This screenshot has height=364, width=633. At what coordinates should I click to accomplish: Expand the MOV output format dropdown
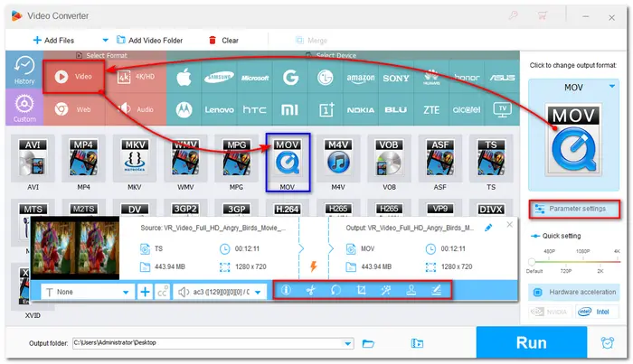point(612,87)
